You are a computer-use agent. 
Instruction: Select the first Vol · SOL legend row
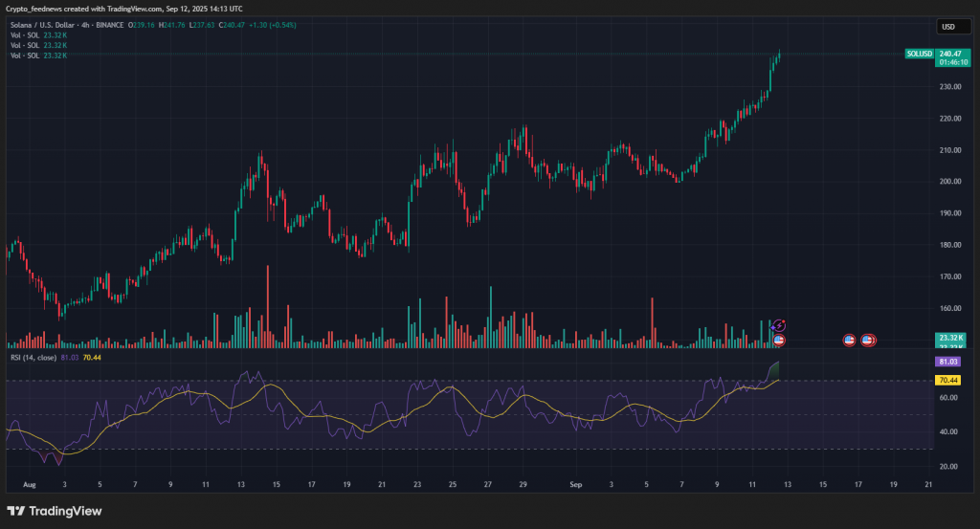pos(39,35)
